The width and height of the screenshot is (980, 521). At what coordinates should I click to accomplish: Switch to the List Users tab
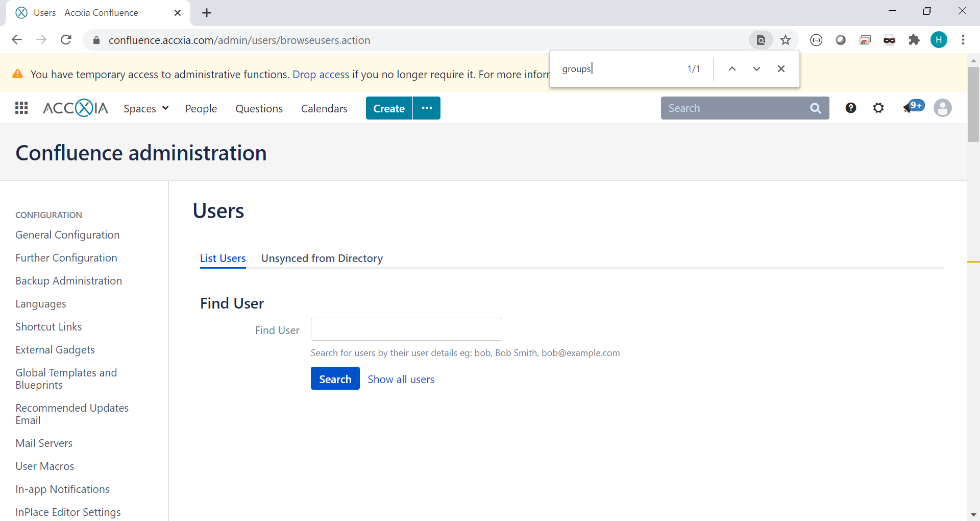point(223,258)
